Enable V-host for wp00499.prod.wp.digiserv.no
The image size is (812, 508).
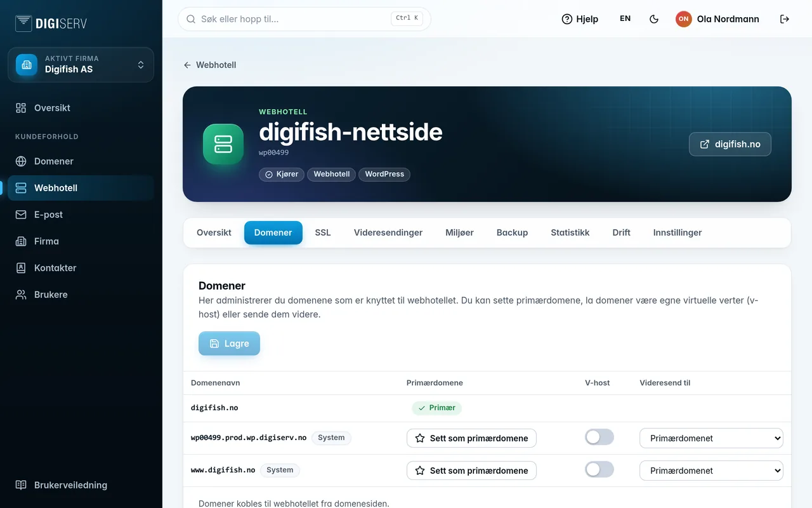point(599,437)
